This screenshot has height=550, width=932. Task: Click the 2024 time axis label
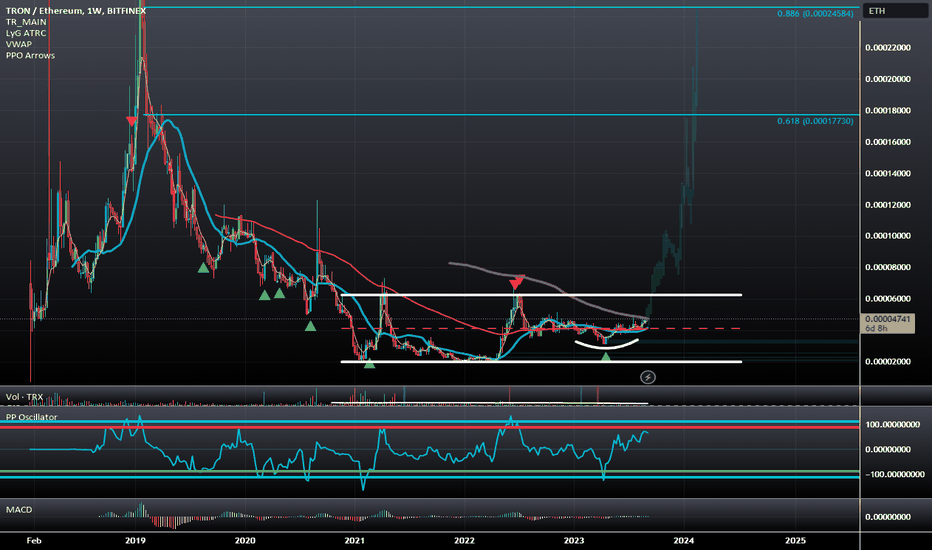click(x=684, y=540)
